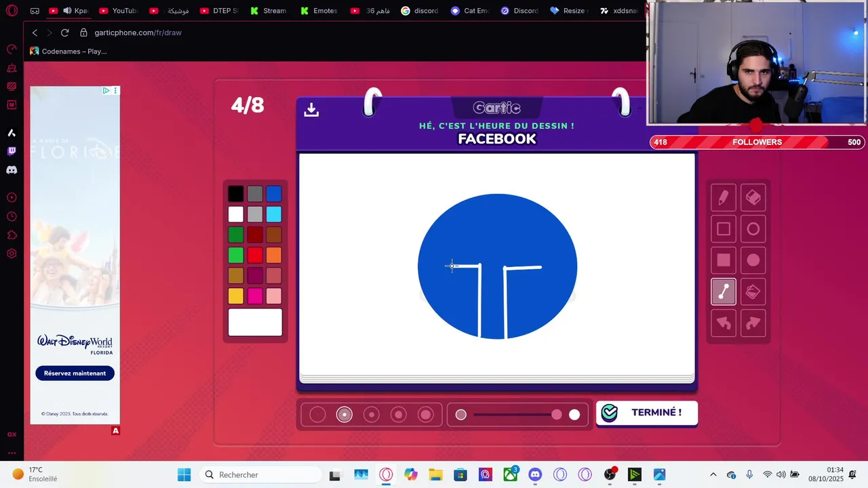Pick the bright red color swatch
868x488 pixels.
point(255,255)
